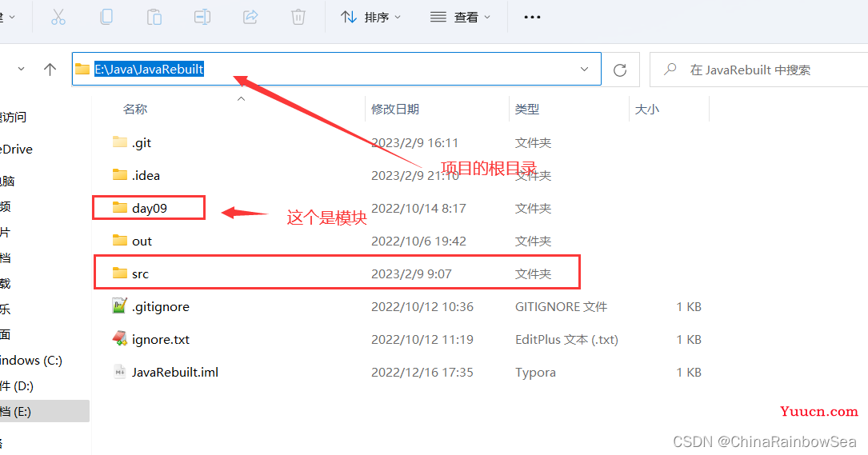Sort by 类型 column header
This screenshot has height=455, width=868.
527,109
